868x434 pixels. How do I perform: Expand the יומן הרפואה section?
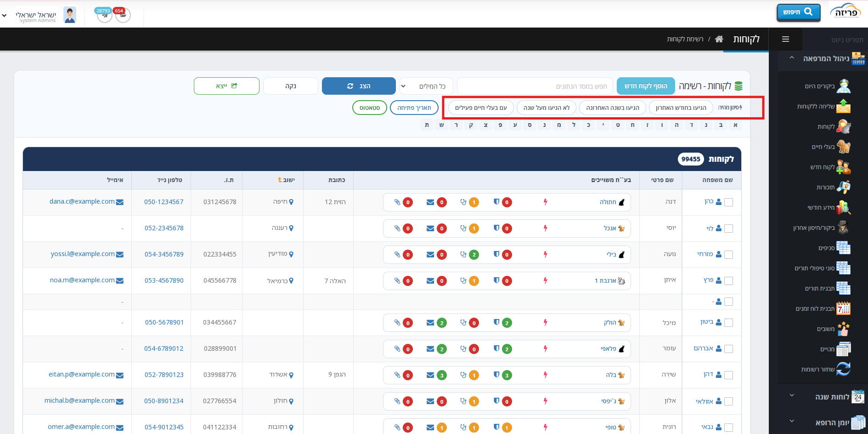click(792, 421)
